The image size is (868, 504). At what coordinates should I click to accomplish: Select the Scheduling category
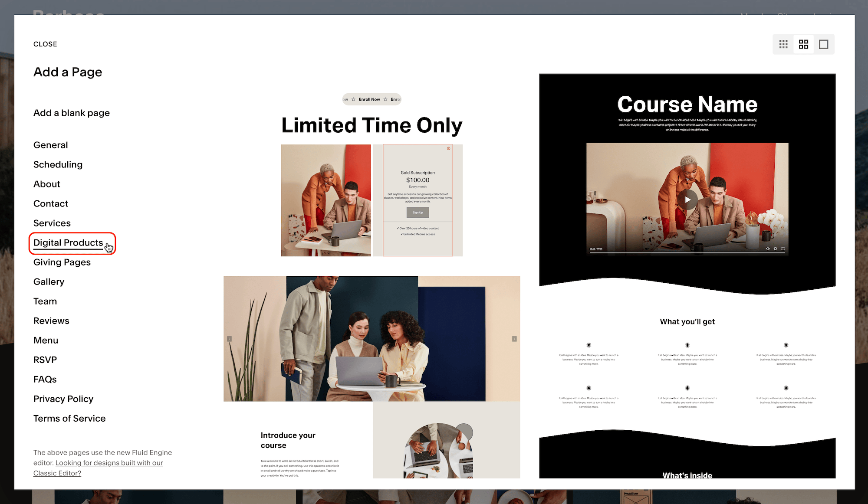pos(58,164)
